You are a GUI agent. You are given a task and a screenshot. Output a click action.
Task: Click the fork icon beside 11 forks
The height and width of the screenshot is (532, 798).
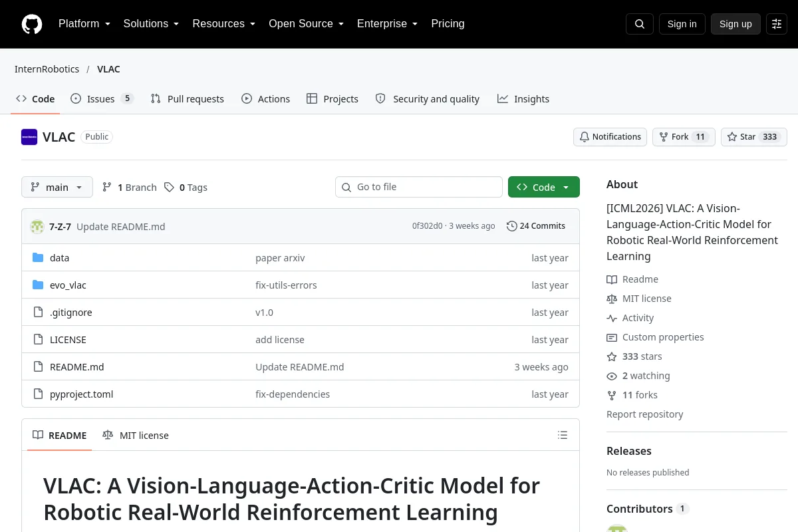tap(612, 396)
